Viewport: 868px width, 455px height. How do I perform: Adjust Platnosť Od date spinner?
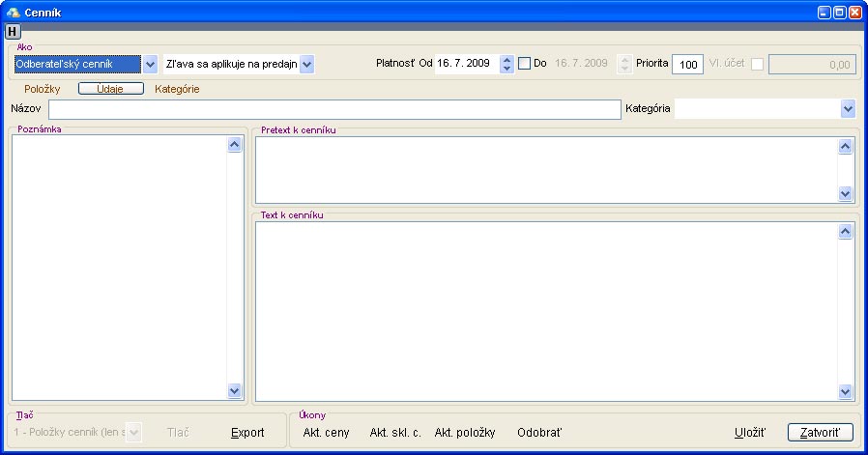(x=506, y=64)
